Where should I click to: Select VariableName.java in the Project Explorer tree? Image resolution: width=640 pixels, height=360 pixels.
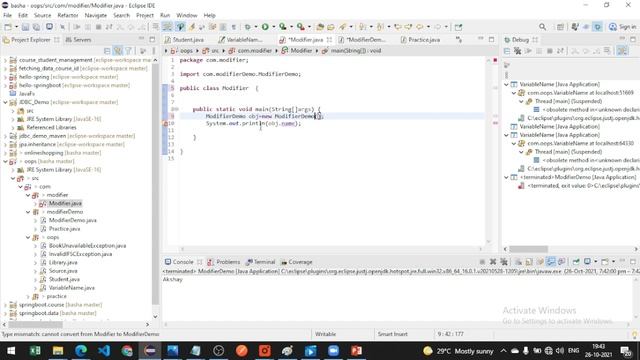click(x=68, y=288)
